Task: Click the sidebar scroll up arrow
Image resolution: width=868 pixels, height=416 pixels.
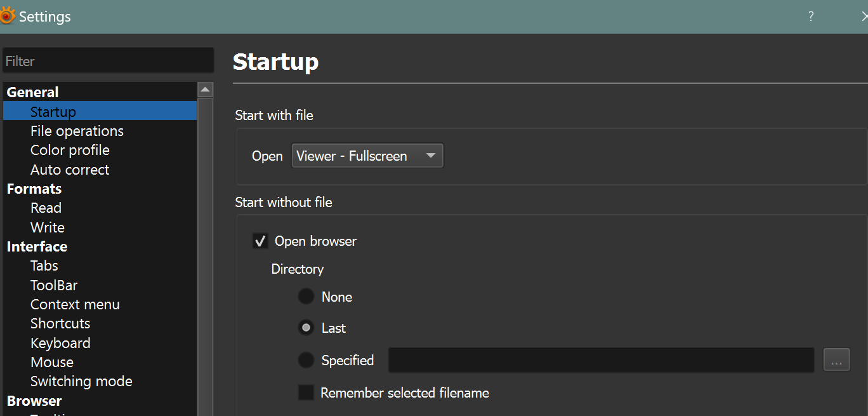Action: coord(205,90)
